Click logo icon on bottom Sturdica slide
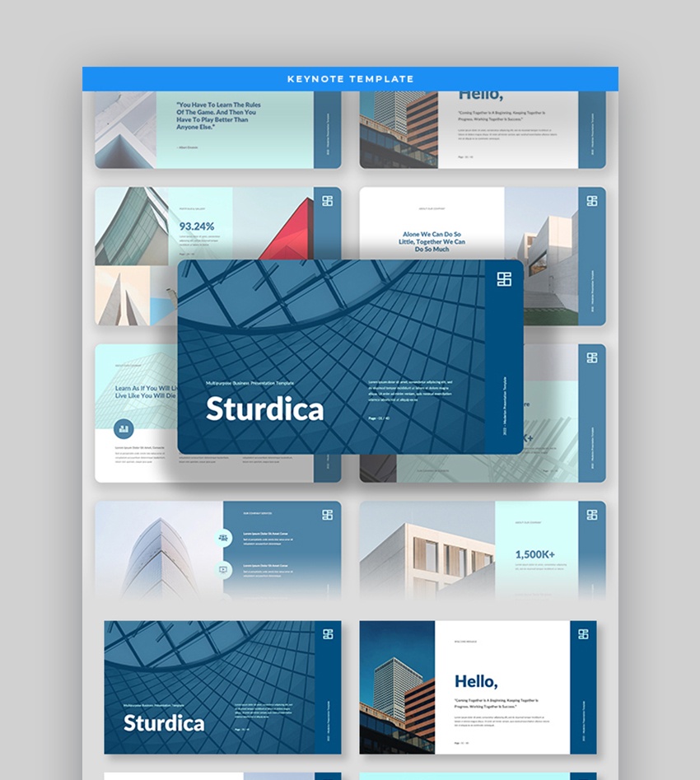The height and width of the screenshot is (780, 700). point(328,634)
